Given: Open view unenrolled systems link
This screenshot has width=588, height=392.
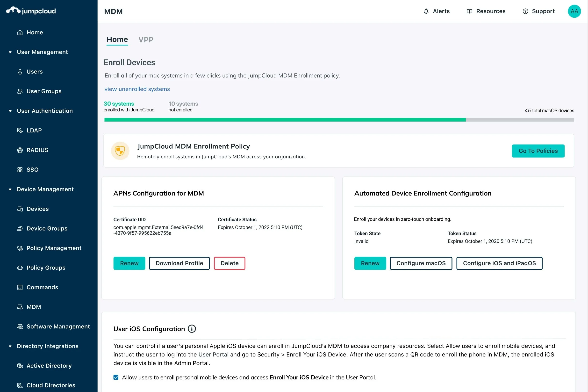Looking at the screenshot, I should 137,89.
